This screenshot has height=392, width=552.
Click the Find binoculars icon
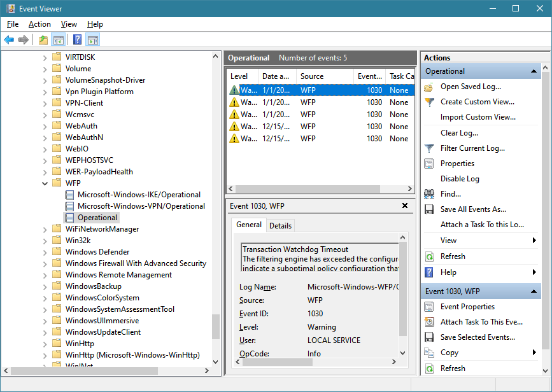429,194
